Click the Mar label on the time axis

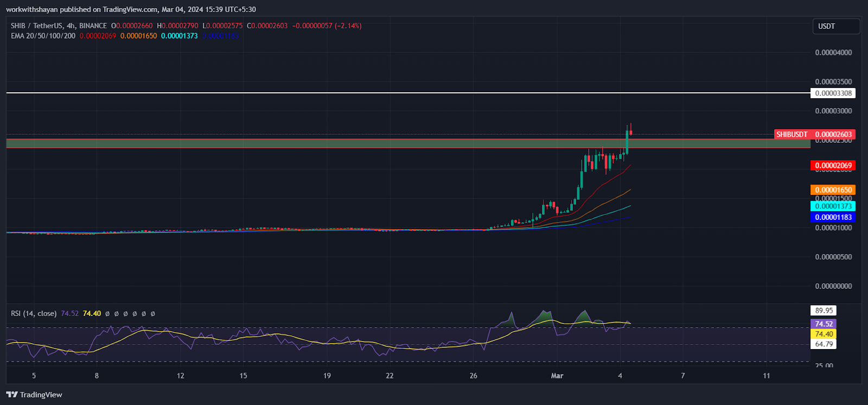[557, 376]
